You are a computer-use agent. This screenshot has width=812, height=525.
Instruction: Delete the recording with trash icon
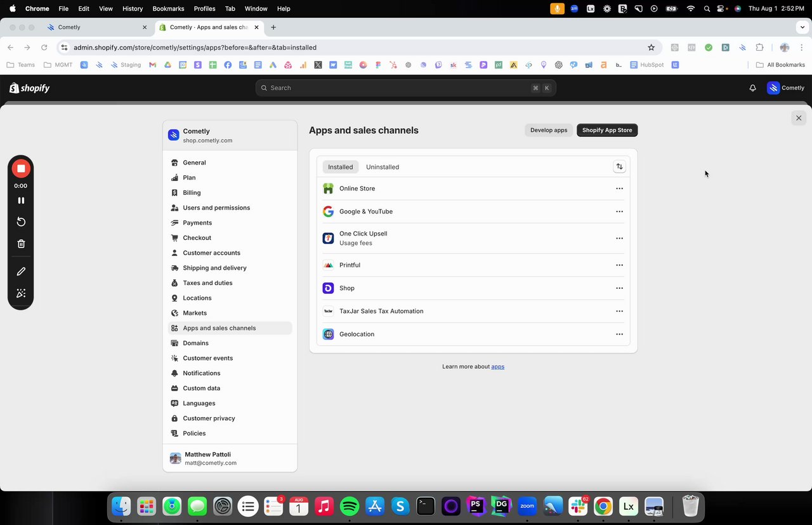(x=21, y=244)
